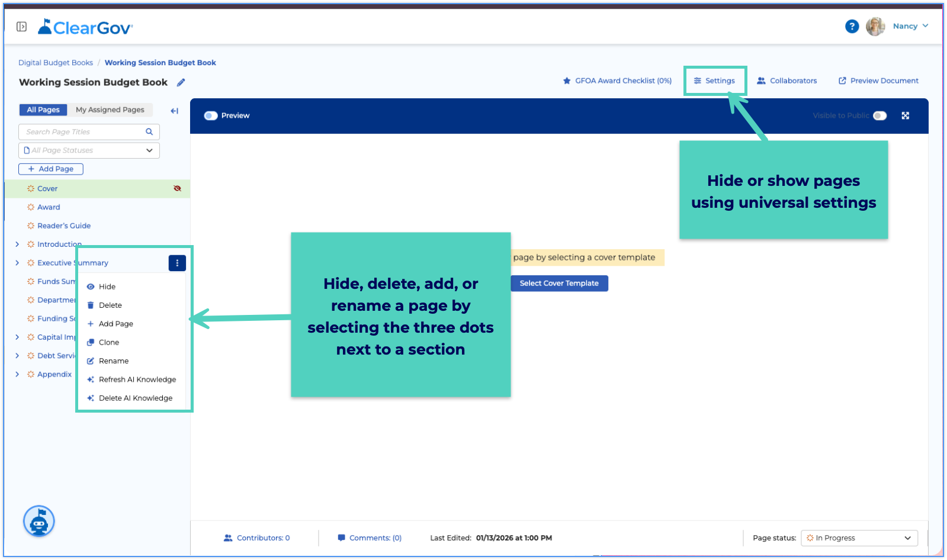Open Collaborators

[x=787, y=81]
